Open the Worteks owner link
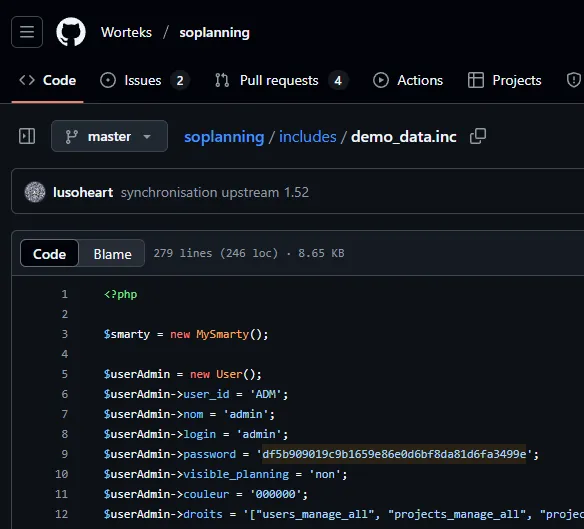The image size is (584, 529). [126, 32]
